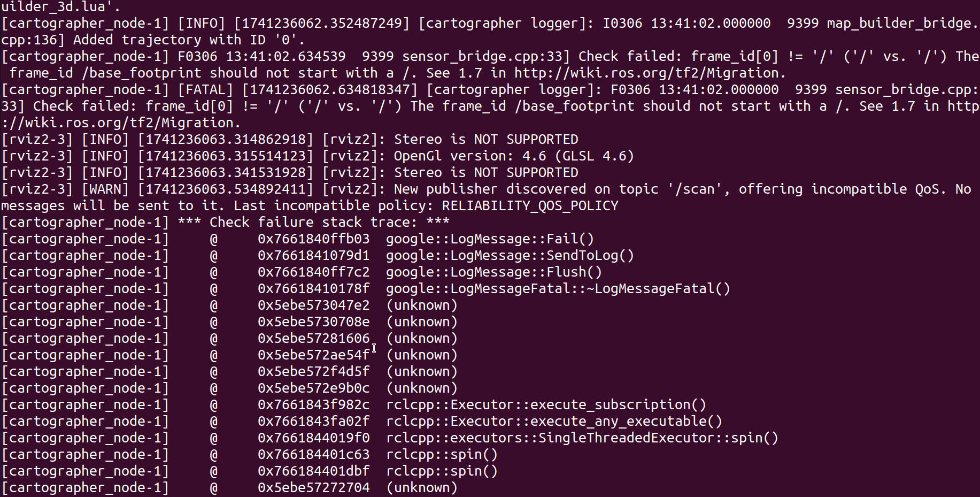
Task: Click the first 'Stereo is NOT SUPPORTED' message
Action: [x=486, y=140]
